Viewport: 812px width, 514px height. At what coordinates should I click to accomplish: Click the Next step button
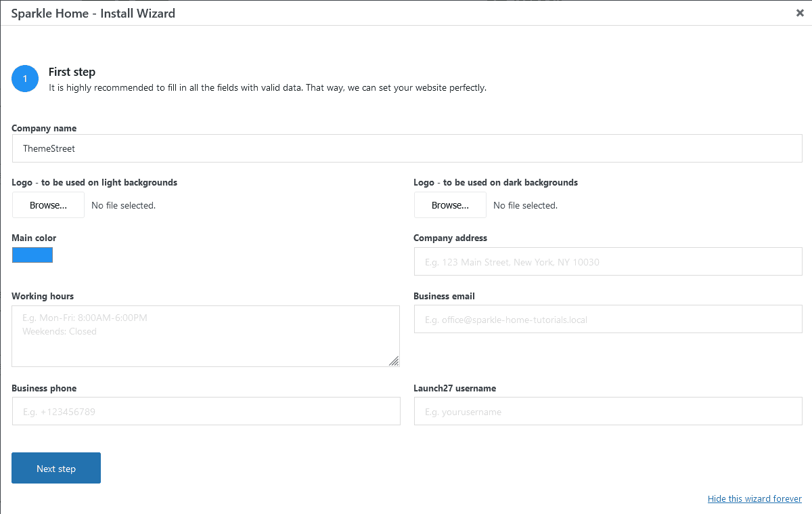point(55,468)
